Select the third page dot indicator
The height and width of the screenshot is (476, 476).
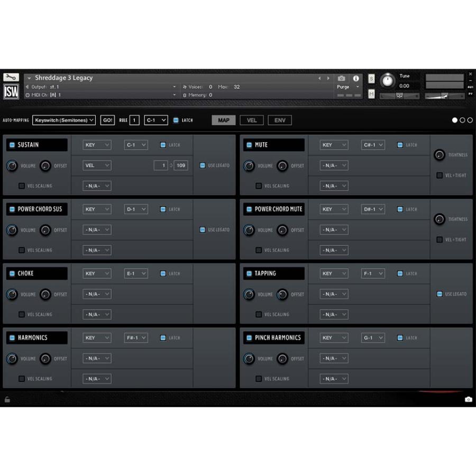coord(470,120)
